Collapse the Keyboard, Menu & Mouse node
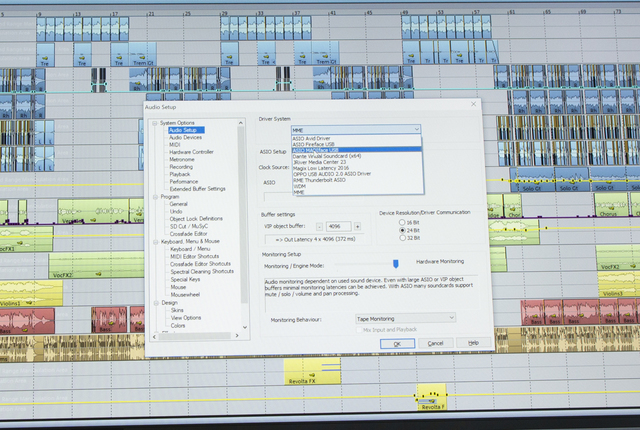 click(x=155, y=241)
